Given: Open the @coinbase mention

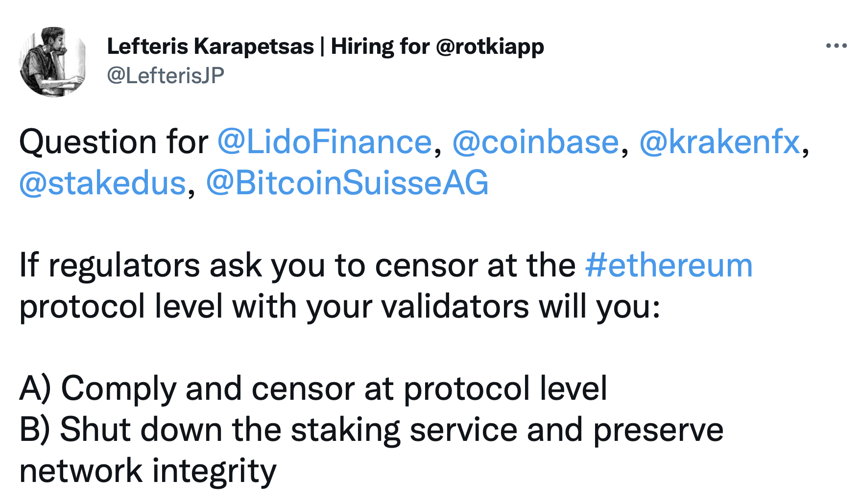Looking at the screenshot, I should [x=535, y=142].
